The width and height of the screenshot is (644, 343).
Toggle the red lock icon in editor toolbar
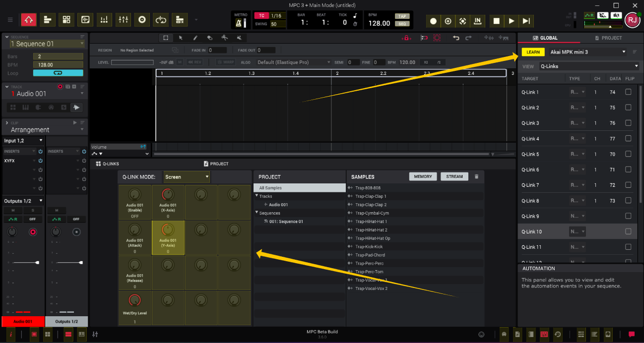coord(406,38)
